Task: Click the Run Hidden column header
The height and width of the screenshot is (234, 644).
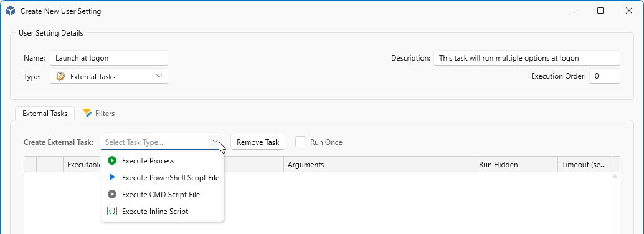Action: pyautogui.click(x=516, y=165)
